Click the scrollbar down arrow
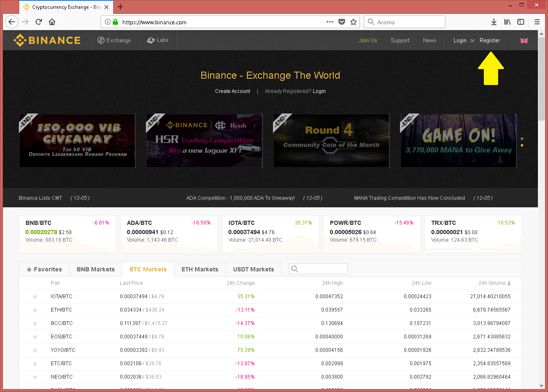Image resolution: width=548 pixels, height=392 pixels. 541,386
